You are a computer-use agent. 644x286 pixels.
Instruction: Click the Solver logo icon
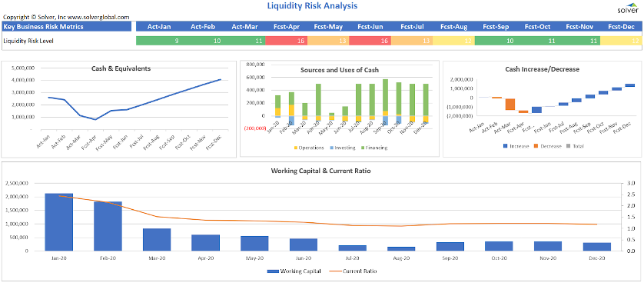tap(628, 9)
